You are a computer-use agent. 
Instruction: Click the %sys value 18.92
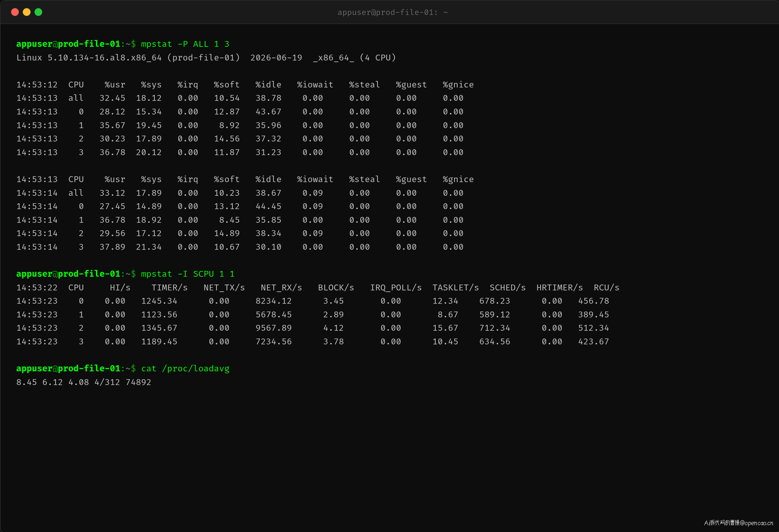(x=149, y=220)
